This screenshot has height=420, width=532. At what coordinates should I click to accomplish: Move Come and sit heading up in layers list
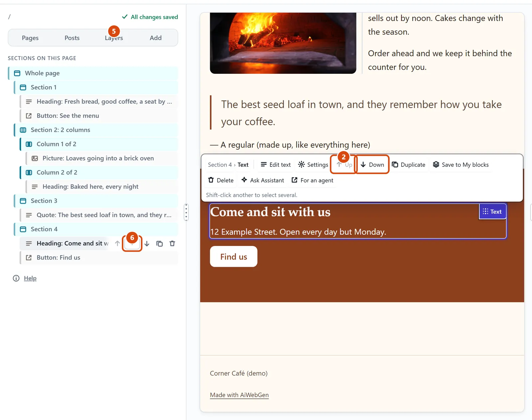point(117,244)
